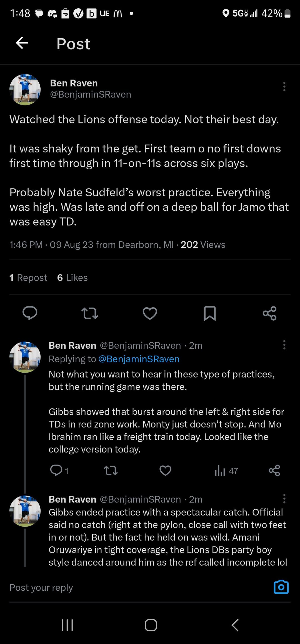View the 1 Repost list
Viewport: 300px width, 644px height.
click(x=28, y=278)
